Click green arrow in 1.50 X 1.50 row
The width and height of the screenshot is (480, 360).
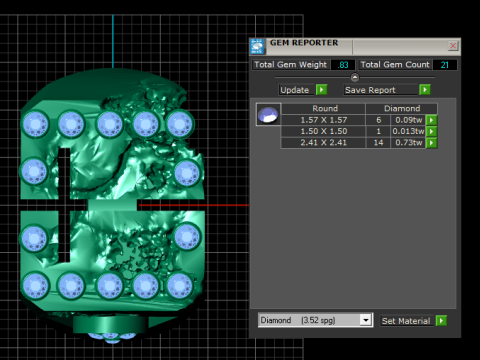click(x=432, y=131)
